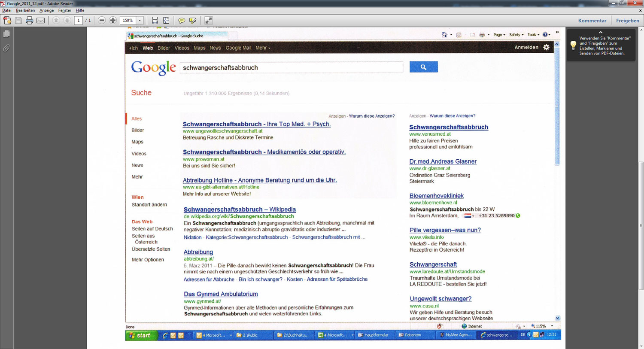Open the Freigeben pane
This screenshot has height=349, width=644.
coord(628,21)
